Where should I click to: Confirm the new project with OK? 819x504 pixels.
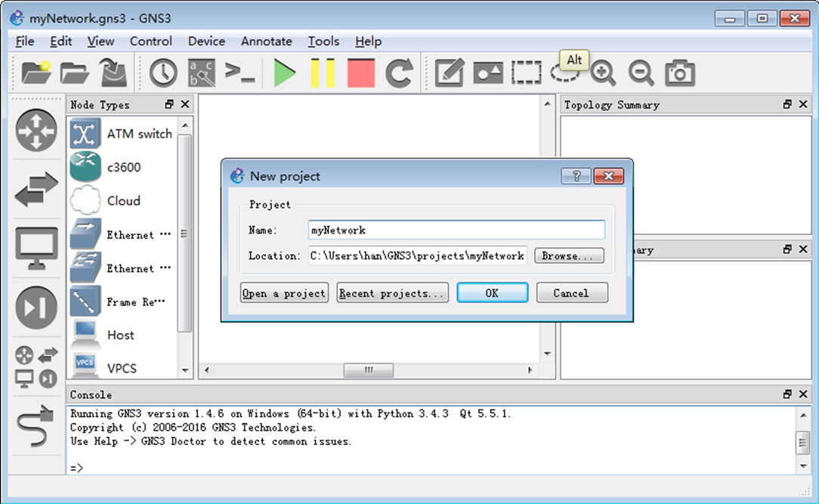(492, 293)
